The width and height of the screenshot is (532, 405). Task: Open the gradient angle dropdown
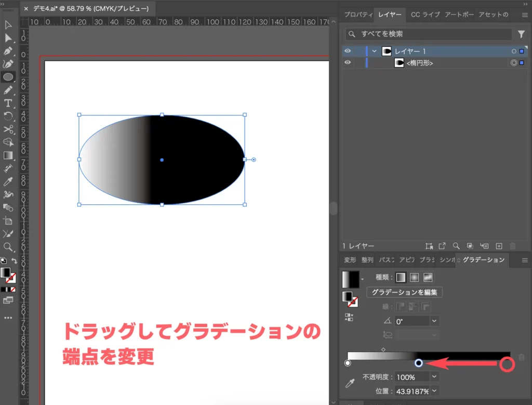(434, 321)
